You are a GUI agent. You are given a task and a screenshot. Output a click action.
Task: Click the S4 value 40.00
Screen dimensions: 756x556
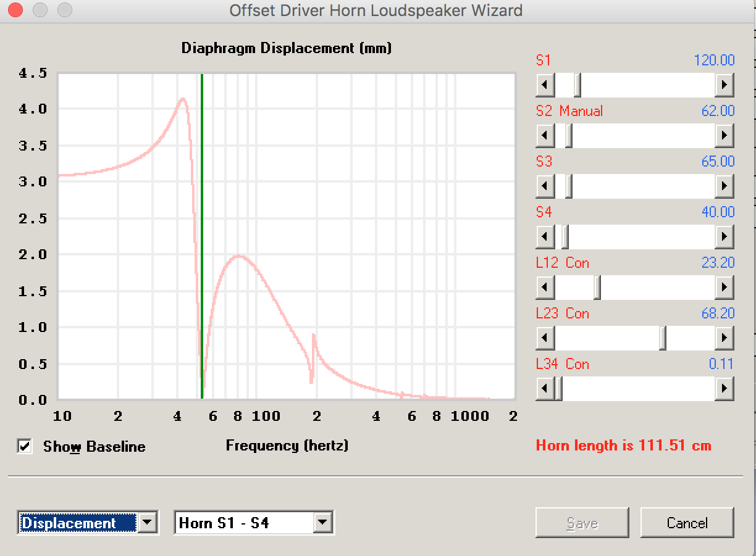click(718, 212)
